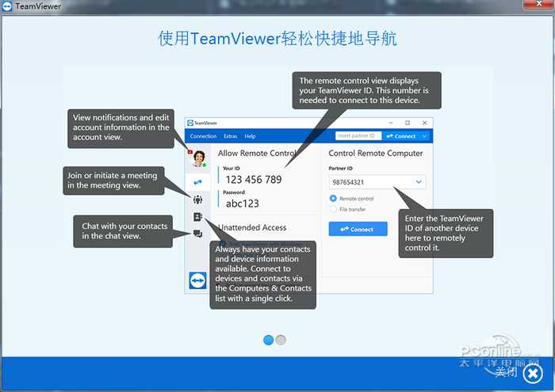This screenshot has height=392, width=555.
Task: Go to the second gray page dot
Action: [x=281, y=340]
